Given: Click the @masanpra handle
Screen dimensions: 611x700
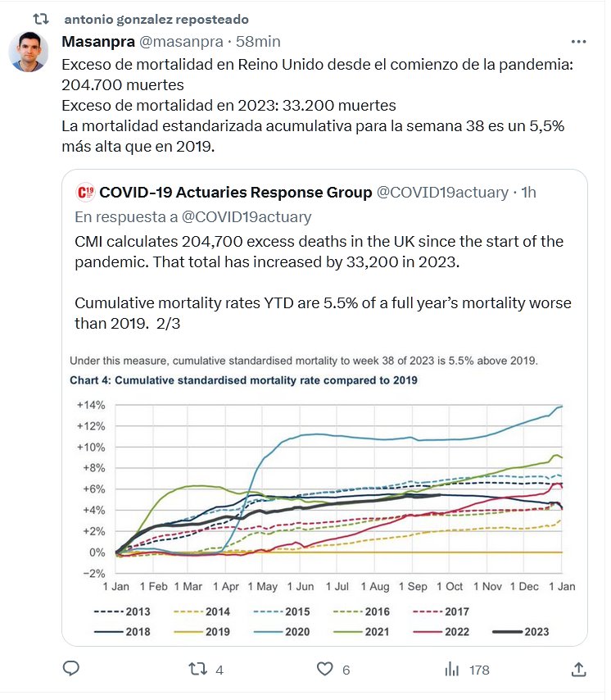Looking at the screenshot, I should pos(178,41).
